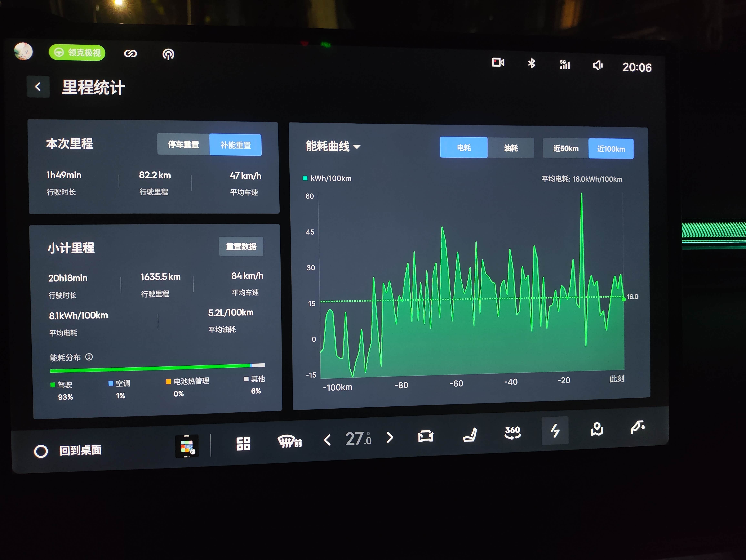Tap the lightning energy icon in dock

click(x=555, y=430)
